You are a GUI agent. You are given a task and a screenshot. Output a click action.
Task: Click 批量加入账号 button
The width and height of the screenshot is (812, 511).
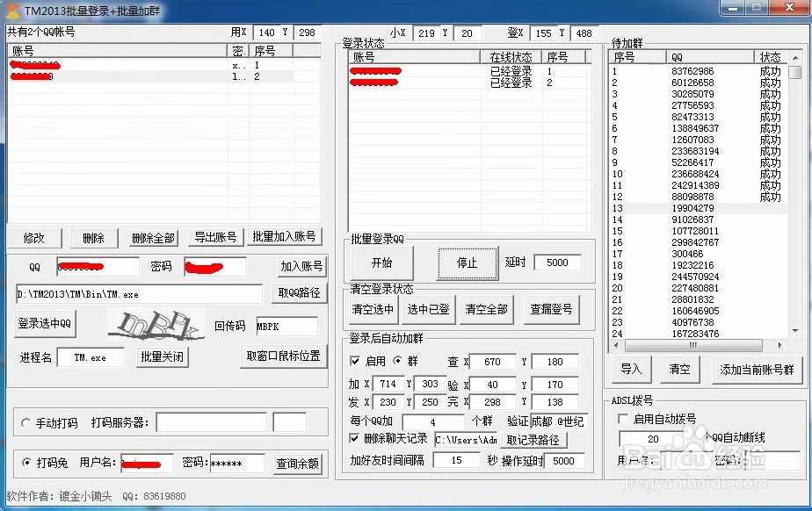pos(285,236)
